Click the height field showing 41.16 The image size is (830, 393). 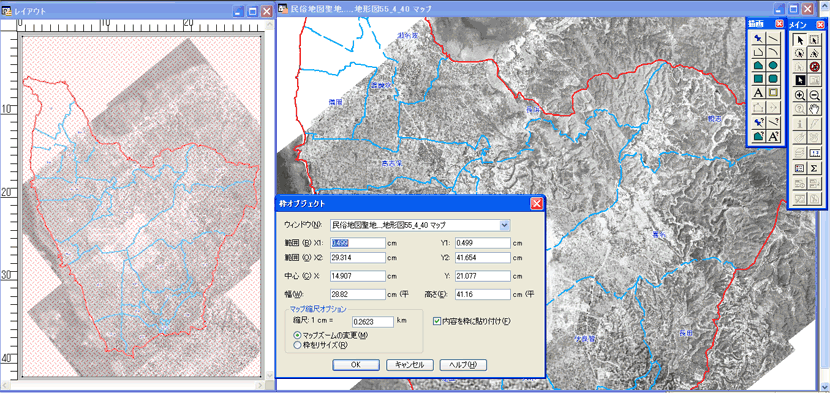(x=482, y=294)
